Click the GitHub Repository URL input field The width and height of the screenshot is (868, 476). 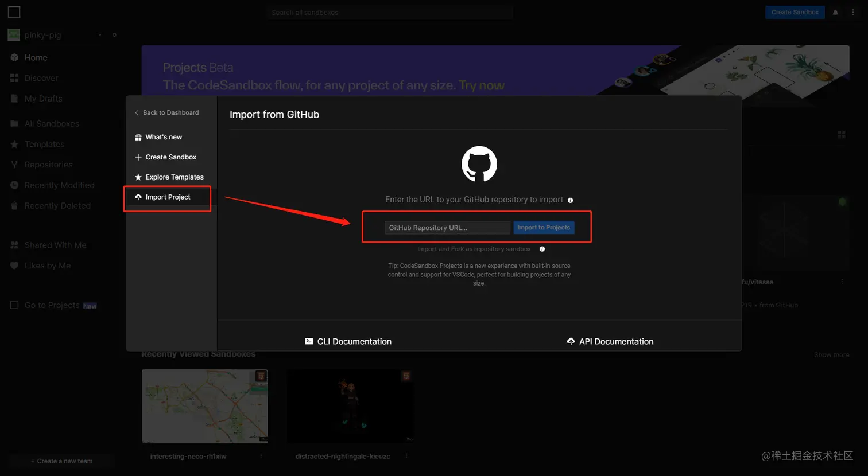pyautogui.click(x=447, y=227)
